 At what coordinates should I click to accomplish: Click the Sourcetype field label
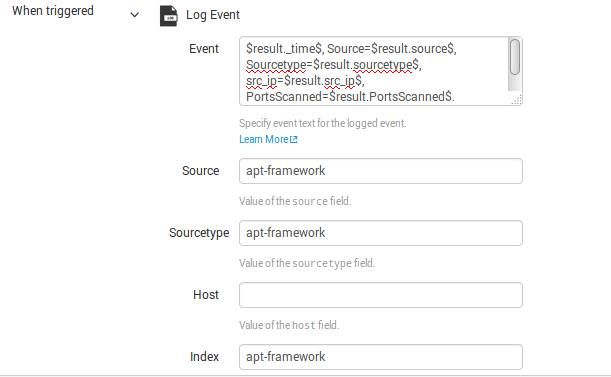[x=199, y=233]
